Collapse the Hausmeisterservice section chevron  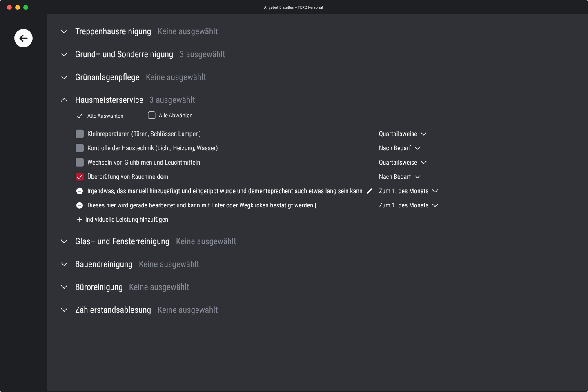64,100
